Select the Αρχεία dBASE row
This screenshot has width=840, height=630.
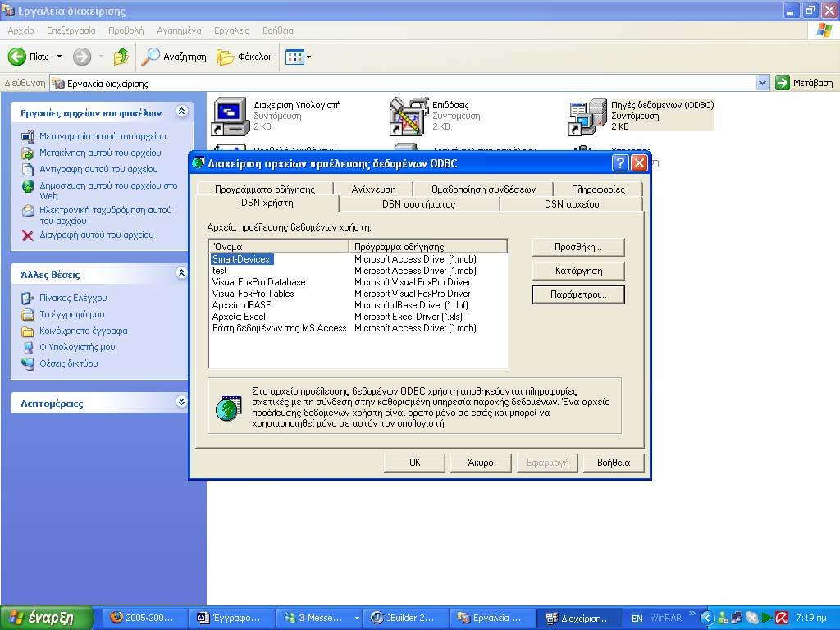coord(358,305)
